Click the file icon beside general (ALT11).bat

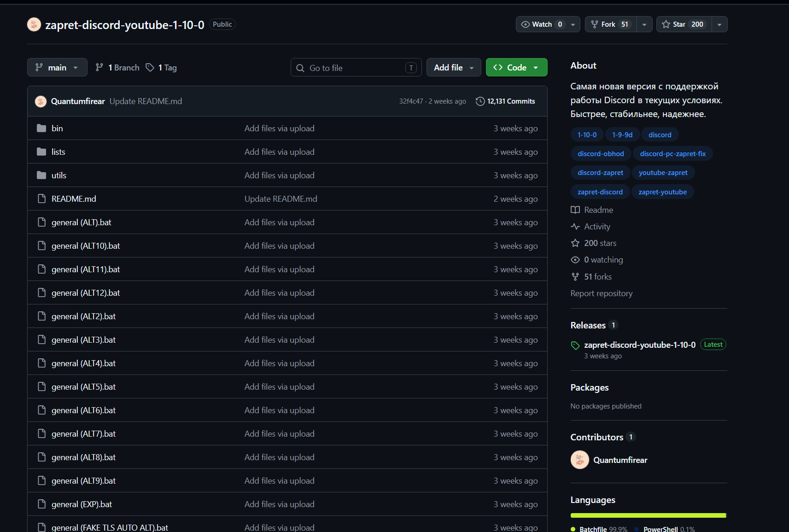(41, 269)
